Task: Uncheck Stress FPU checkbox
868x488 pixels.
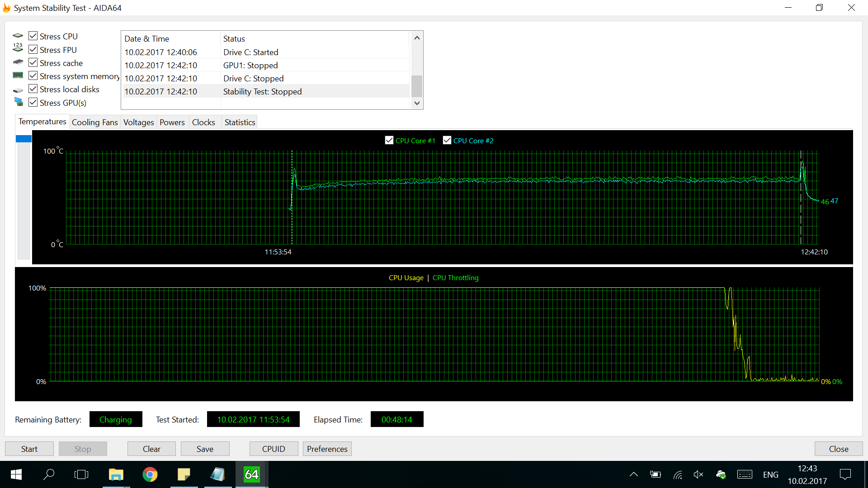Action: 33,50
